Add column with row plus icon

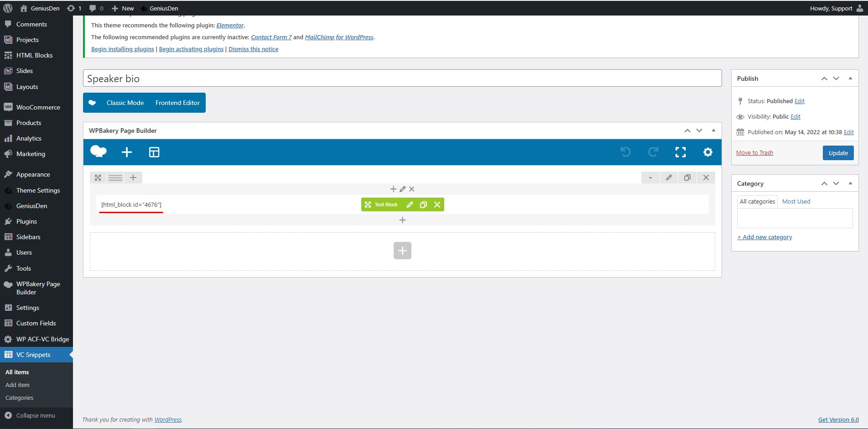(133, 178)
